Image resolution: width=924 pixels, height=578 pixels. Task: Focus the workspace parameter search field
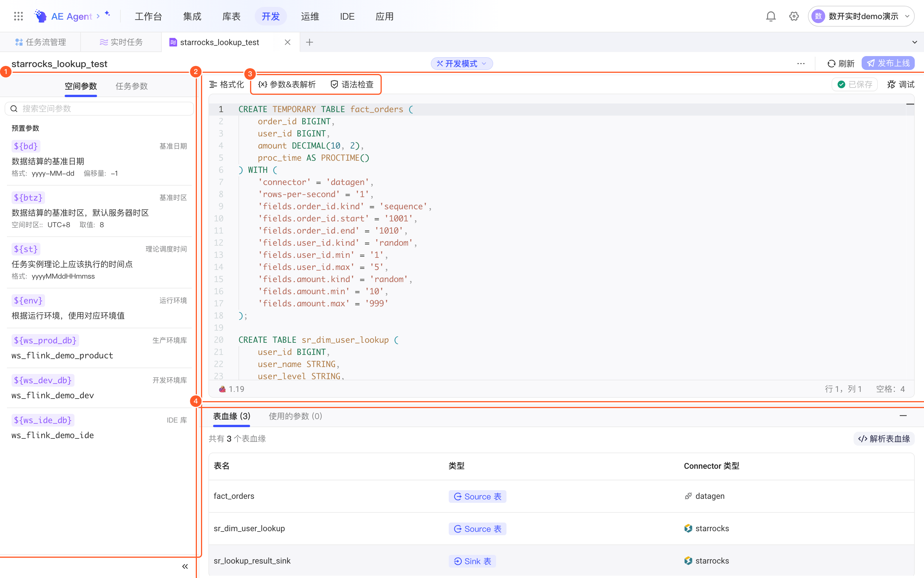point(99,109)
